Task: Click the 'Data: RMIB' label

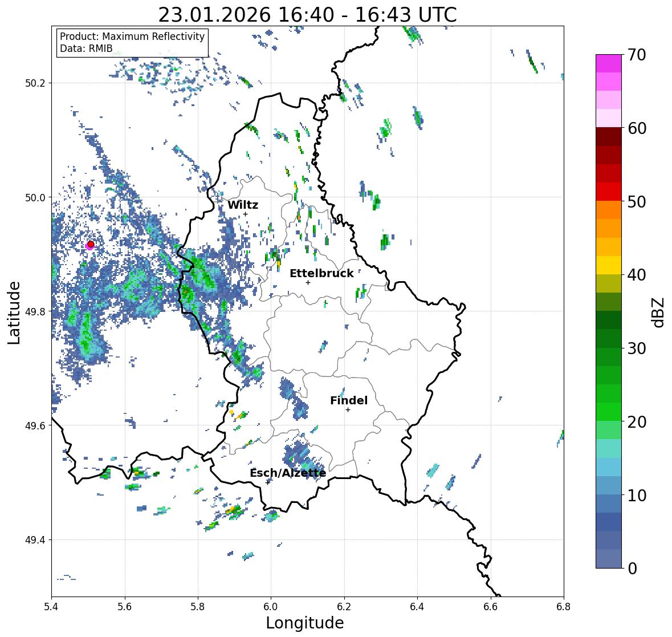Action: click(86, 48)
